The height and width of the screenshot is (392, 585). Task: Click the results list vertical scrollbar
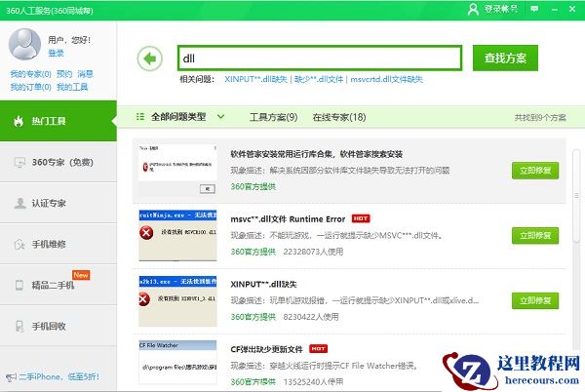(576, 195)
